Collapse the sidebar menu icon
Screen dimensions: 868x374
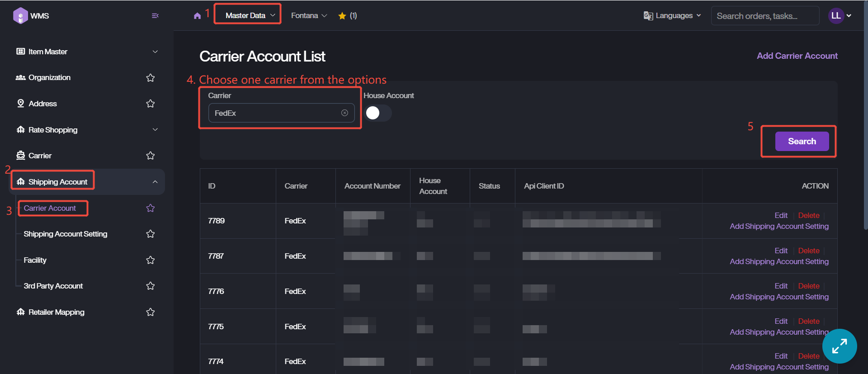[155, 16]
